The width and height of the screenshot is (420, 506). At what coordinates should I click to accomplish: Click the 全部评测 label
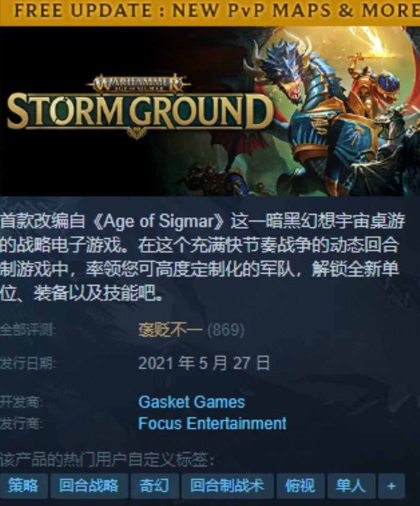tap(28, 330)
